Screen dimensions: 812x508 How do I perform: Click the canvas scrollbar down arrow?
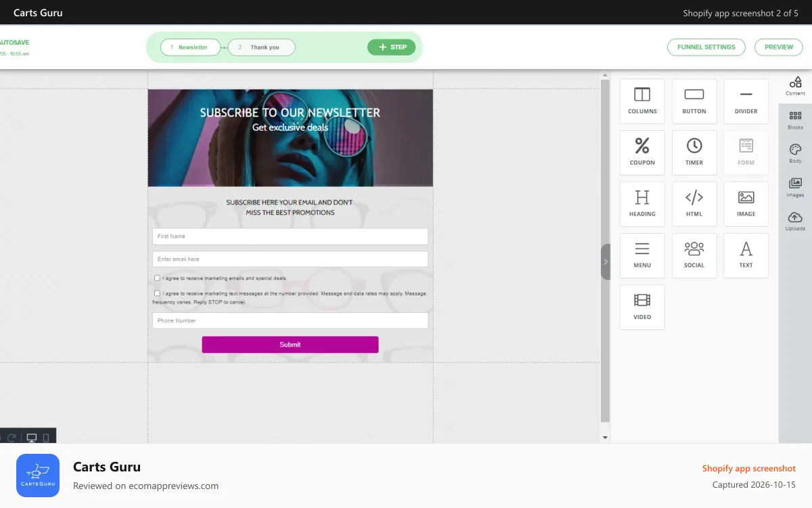pos(605,438)
